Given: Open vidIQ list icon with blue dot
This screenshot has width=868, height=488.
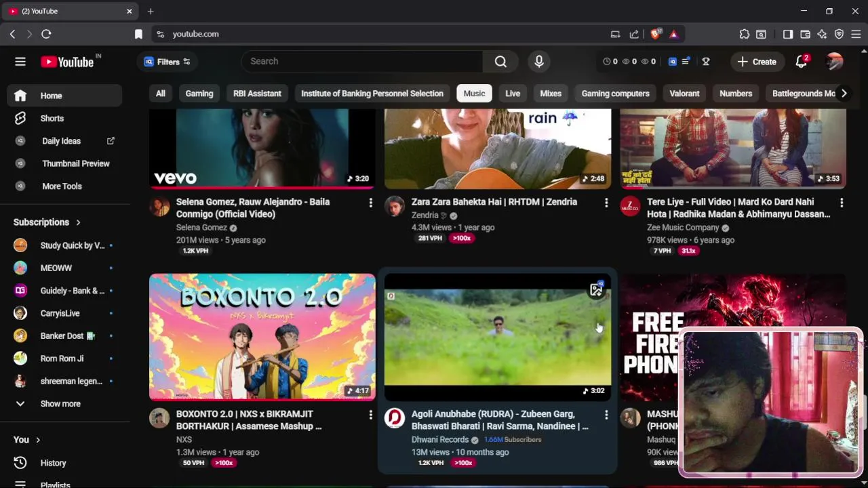Looking at the screenshot, I should point(686,62).
